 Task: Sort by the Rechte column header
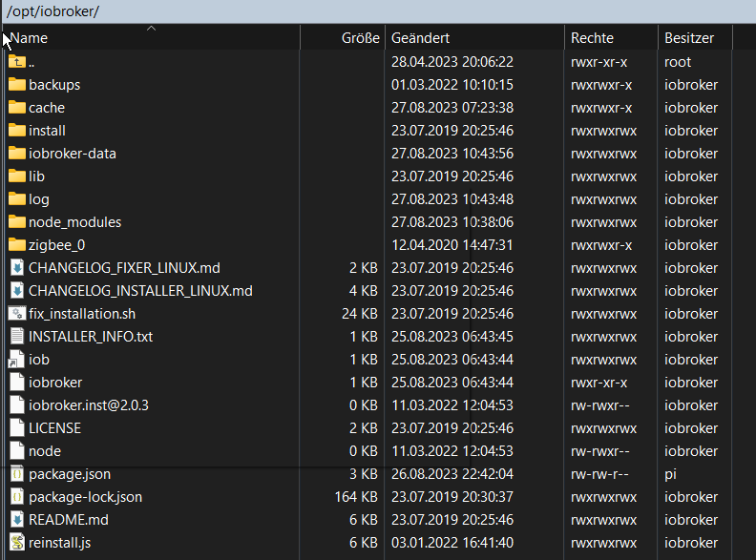pyautogui.click(x=611, y=37)
